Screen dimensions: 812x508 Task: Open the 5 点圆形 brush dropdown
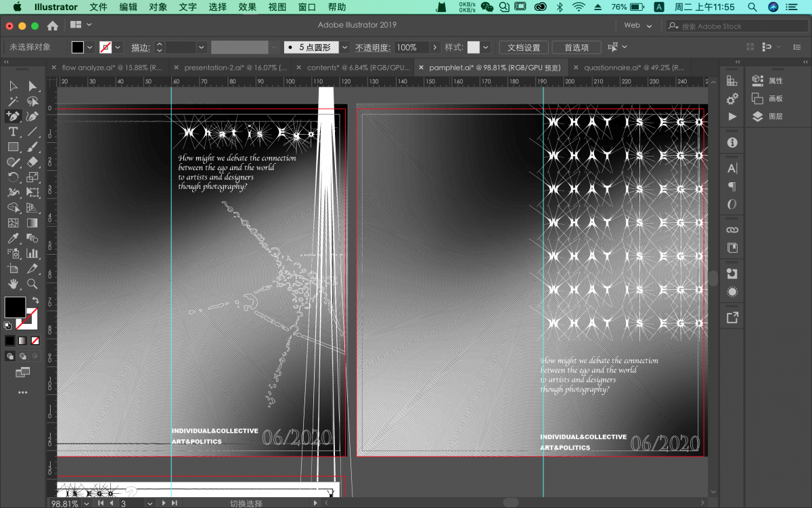344,47
